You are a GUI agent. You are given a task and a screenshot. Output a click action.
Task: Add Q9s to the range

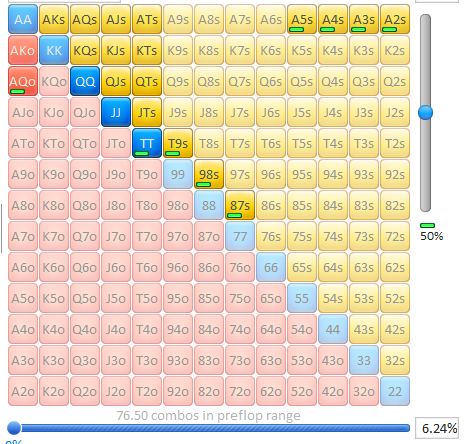(x=178, y=81)
